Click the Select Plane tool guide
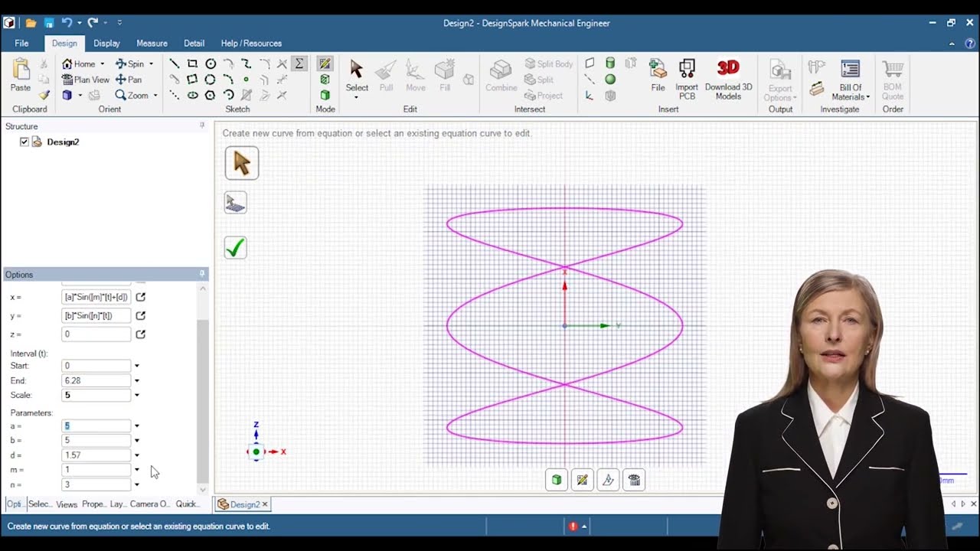Viewport: 980px width, 551px height. tap(235, 203)
